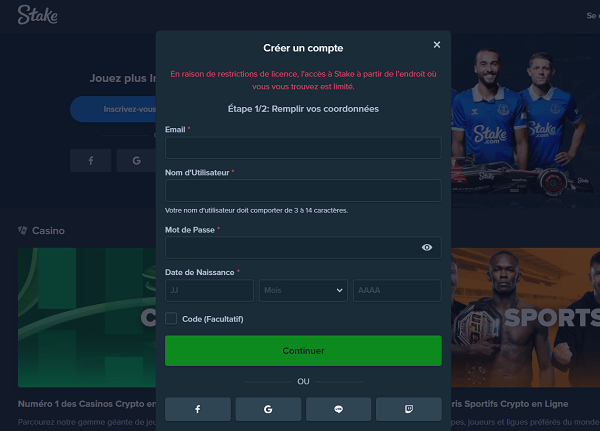Click the JJ day input
The height and width of the screenshot is (431, 600).
click(x=209, y=291)
